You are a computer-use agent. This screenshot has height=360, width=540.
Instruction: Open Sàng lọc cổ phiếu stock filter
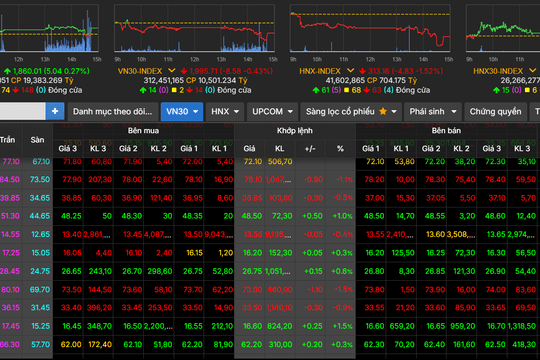pyautogui.click(x=351, y=111)
